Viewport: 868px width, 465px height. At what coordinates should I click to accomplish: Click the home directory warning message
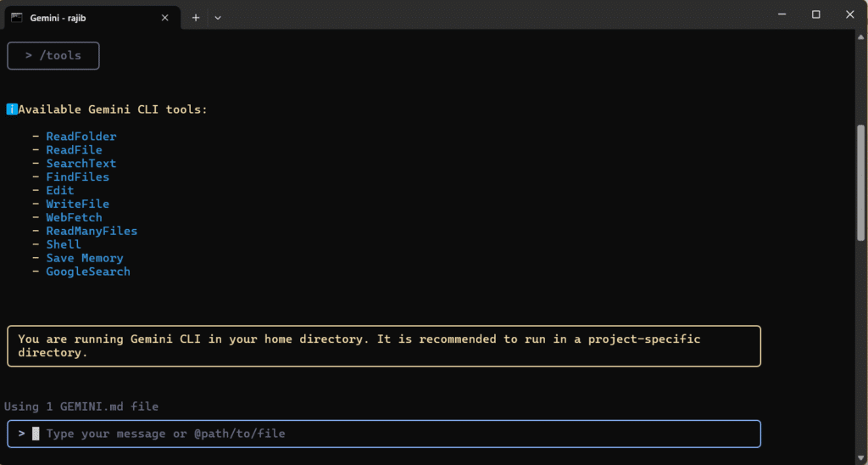coord(384,346)
